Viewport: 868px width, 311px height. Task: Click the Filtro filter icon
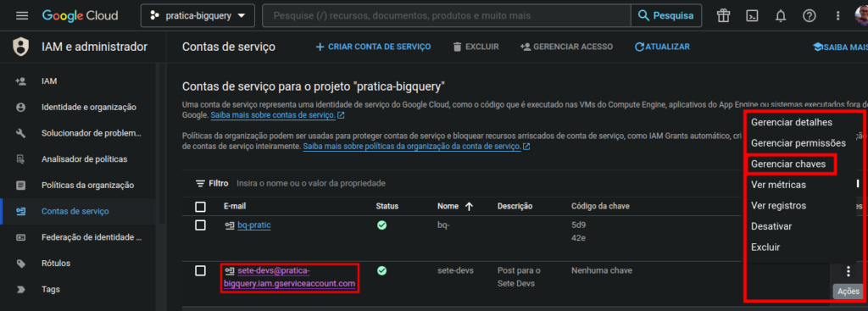[x=200, y=183]
